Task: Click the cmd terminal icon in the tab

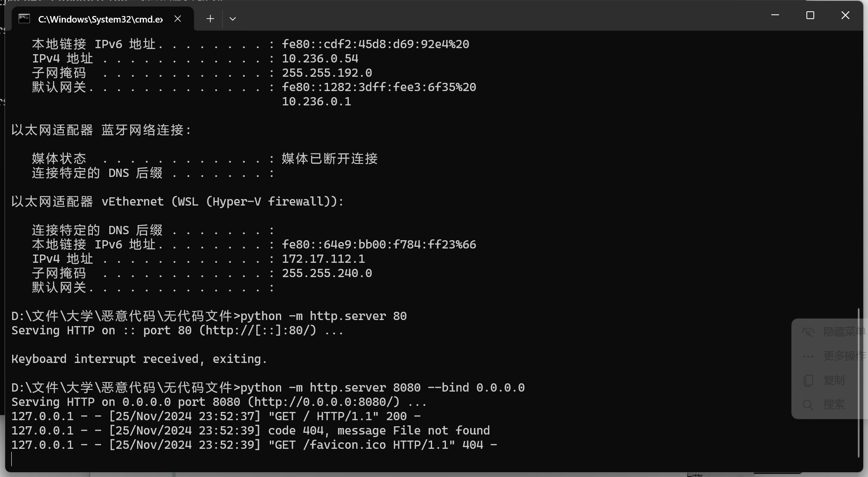Action: [24, 19]
